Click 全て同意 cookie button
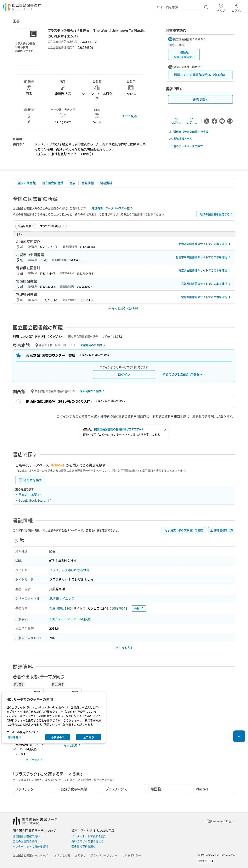 click(x=88, y=737)
